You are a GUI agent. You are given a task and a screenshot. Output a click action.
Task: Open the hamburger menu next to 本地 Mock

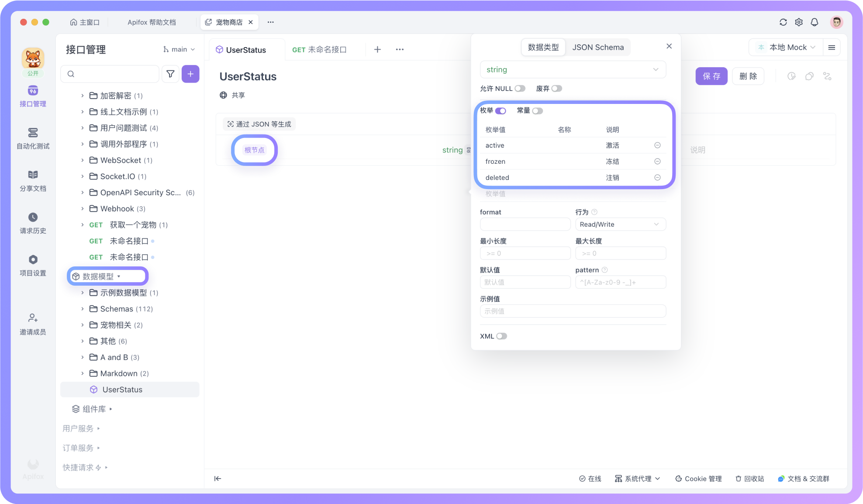point(832,48)
